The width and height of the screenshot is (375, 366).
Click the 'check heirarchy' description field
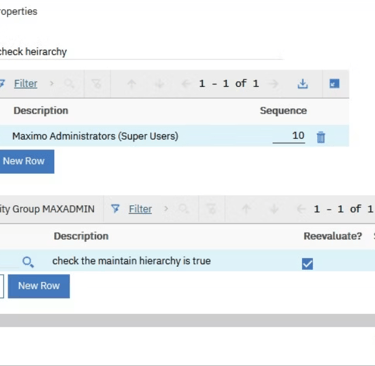(140, 52)
